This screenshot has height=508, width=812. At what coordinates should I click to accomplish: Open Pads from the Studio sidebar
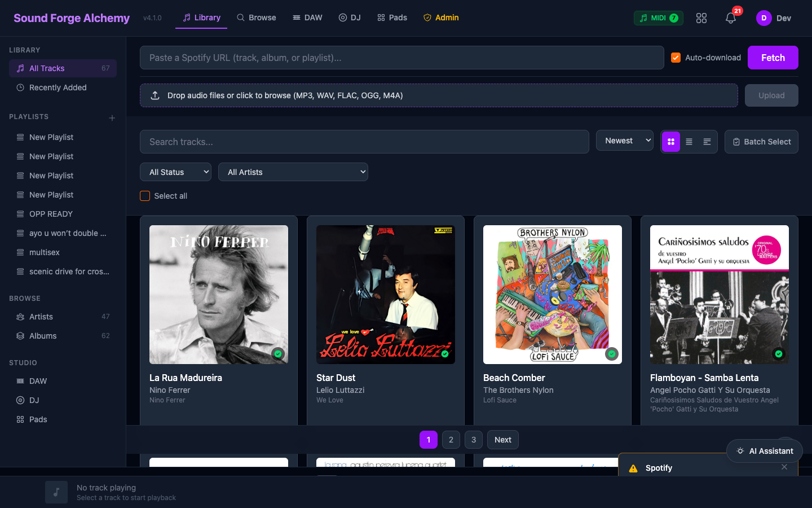point(37,419)
